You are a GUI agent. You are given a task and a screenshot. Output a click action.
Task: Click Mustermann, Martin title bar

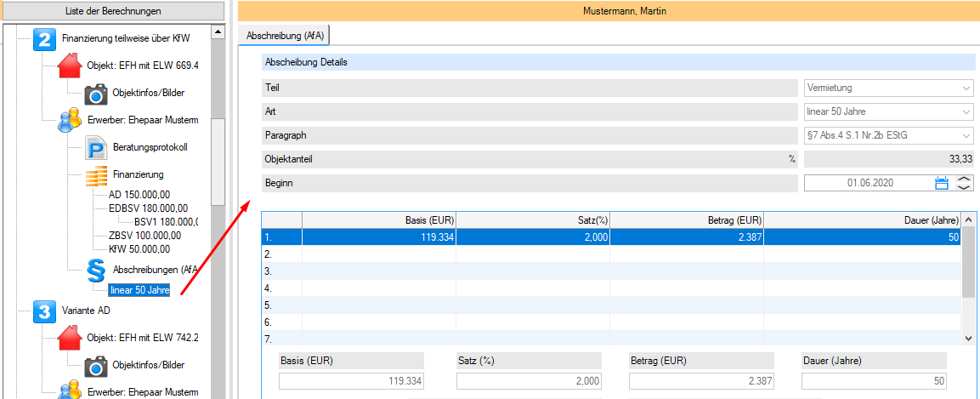point(609,10)
